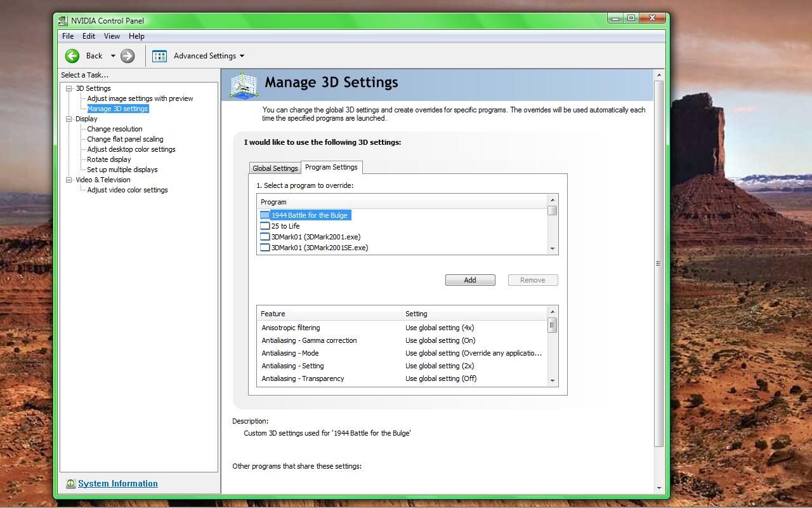Viewport: 812px width, 508px height.
Task: Collapse the 3D Settings tree node
Action: tap(69, 88)
